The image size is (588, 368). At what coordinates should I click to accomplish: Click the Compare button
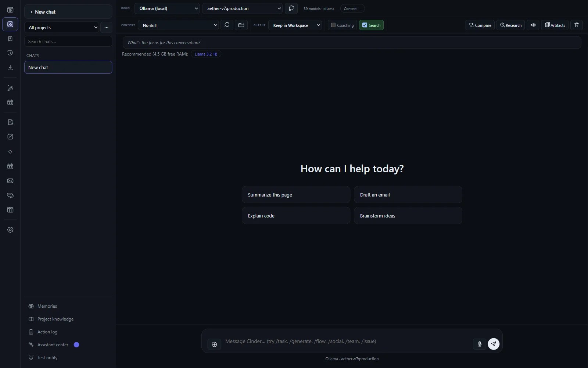pos(480,25)
